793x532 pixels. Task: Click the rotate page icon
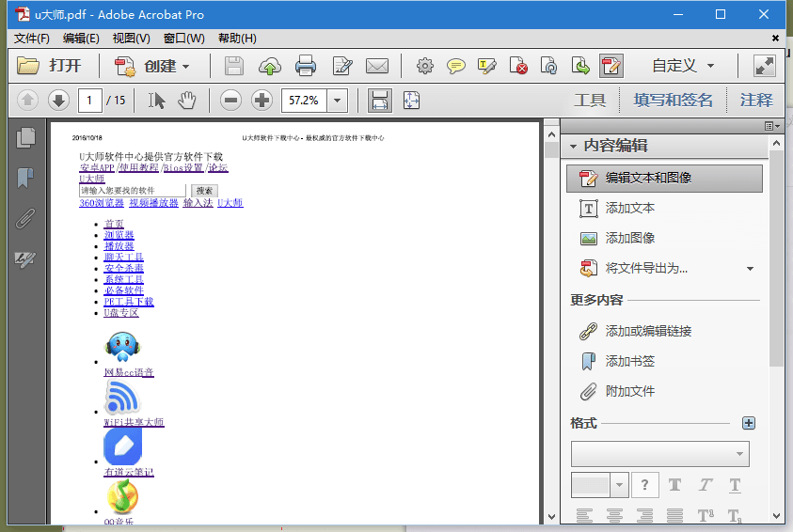[548, 66]
